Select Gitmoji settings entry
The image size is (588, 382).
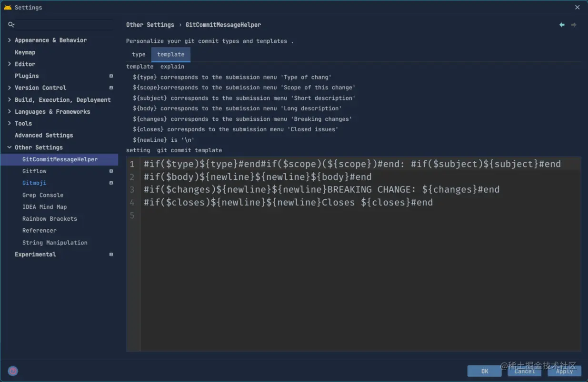[x=34, y=183]
